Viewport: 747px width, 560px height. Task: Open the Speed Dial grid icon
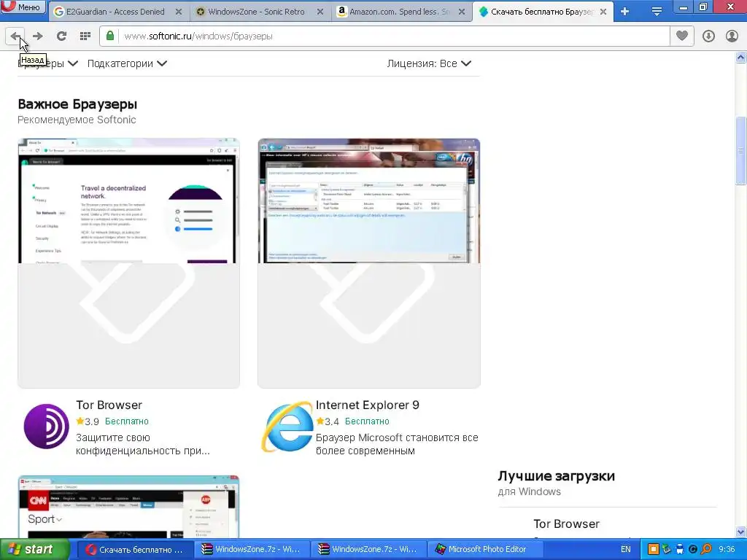[x=85, y=36]
